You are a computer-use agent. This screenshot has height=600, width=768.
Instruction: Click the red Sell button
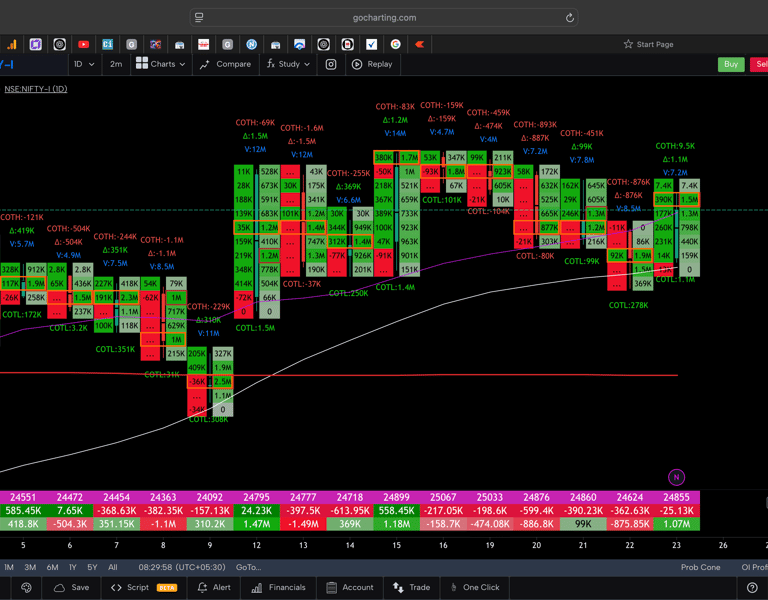(760, 64)
